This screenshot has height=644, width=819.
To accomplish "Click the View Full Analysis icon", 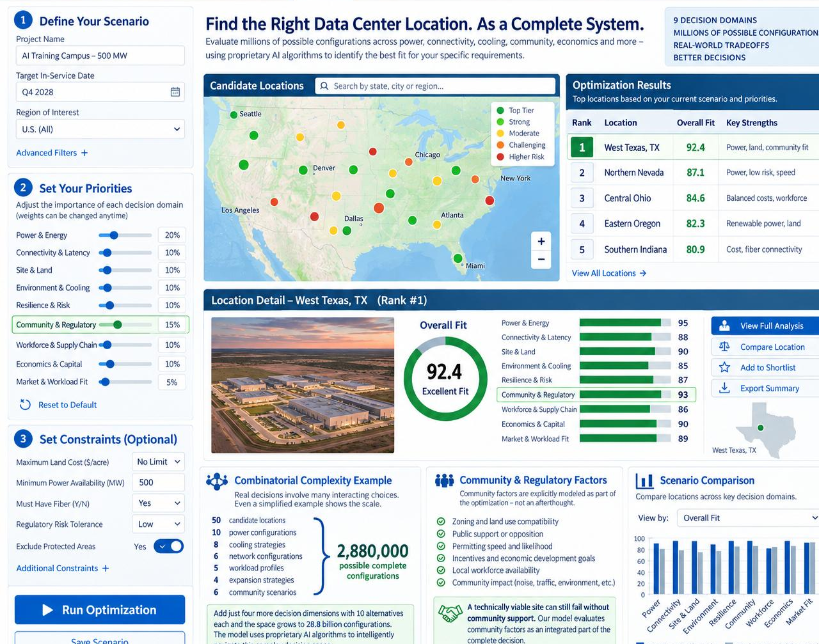I will point(724,326).
